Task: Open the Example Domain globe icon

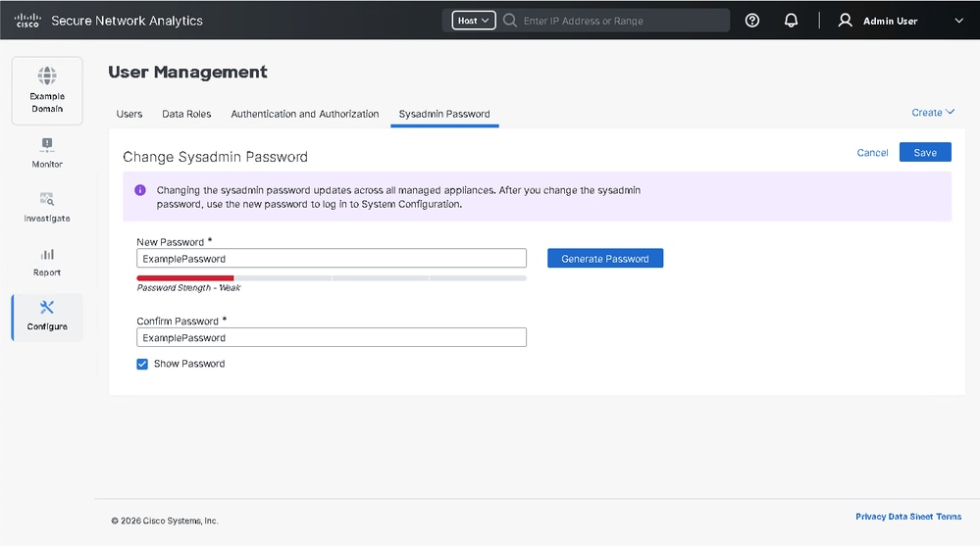Action: pyautogui.click(x=47, y=75)
